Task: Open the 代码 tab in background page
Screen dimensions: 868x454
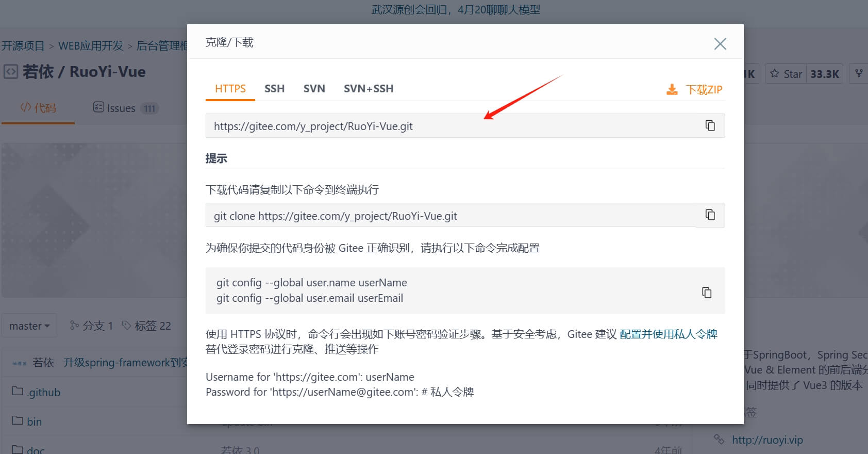Action: point(38,108)
